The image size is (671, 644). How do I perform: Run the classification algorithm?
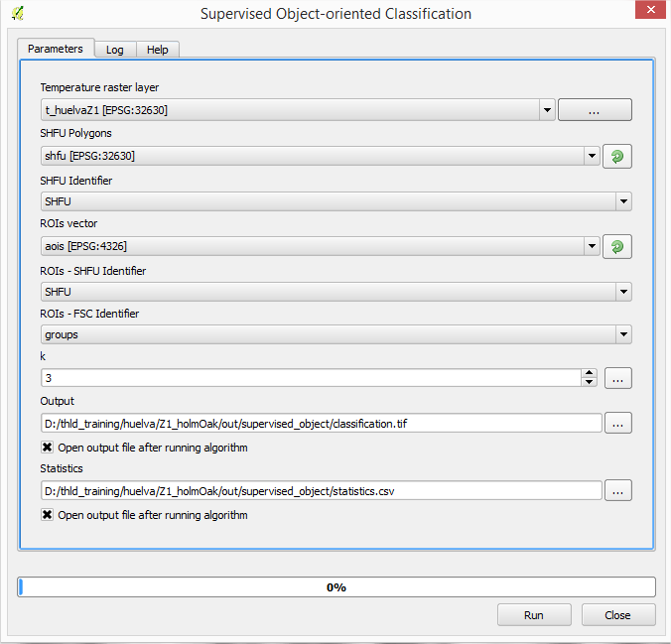(x=534, y=615)
